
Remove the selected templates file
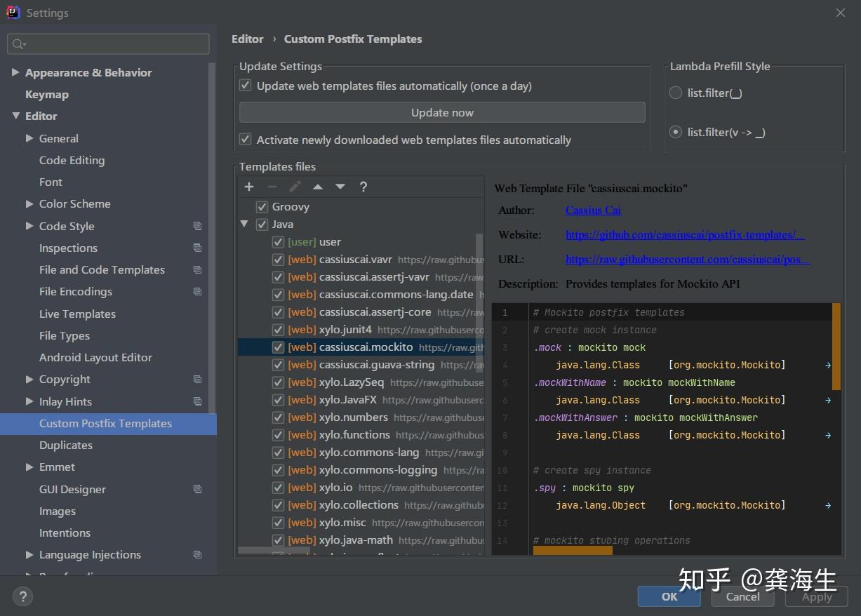pos(272,187)
